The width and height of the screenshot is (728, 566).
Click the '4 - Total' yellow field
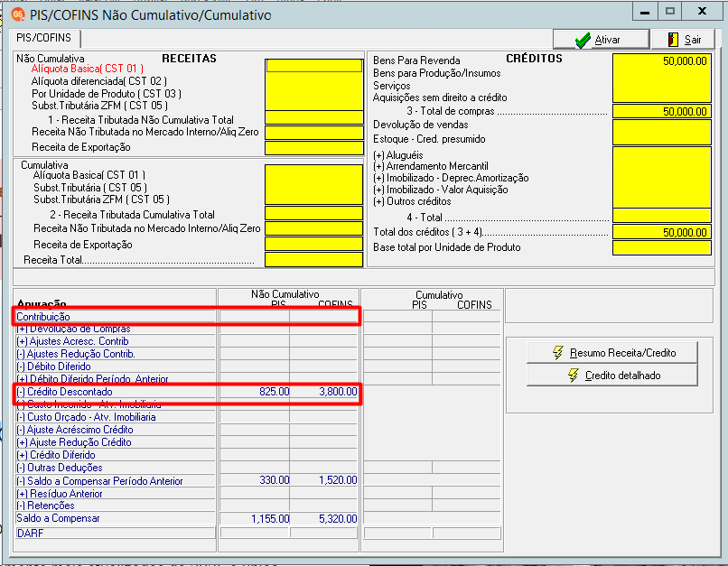pyautogui.click(x=661, y=216)
